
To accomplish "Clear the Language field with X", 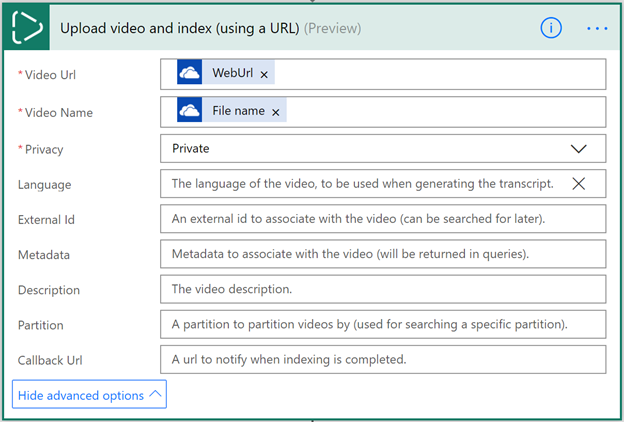I will point(578,184).
